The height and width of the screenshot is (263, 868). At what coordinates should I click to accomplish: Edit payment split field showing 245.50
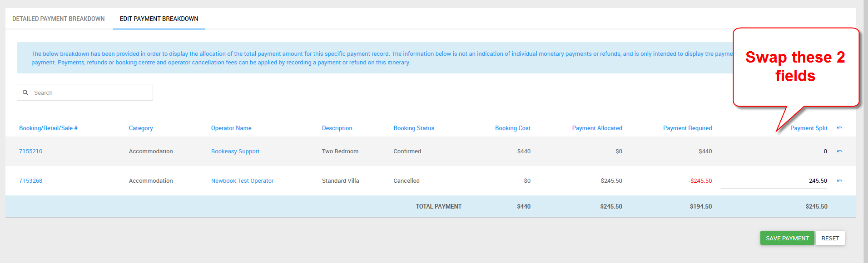(774, 181)
